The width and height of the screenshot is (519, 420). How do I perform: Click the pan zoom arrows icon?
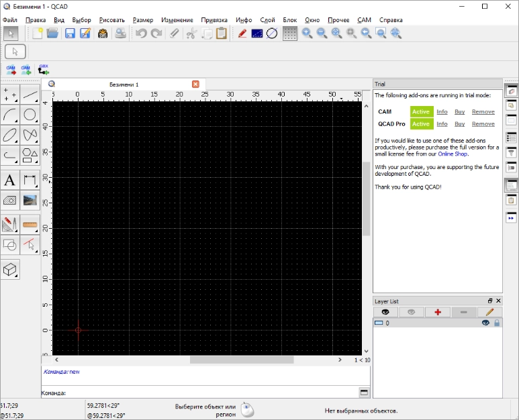click(396, 34)
